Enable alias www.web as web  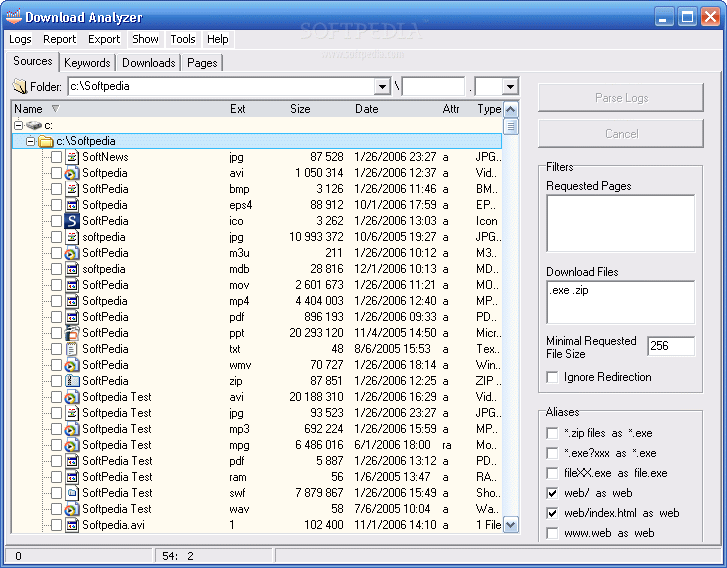(552, 533)
